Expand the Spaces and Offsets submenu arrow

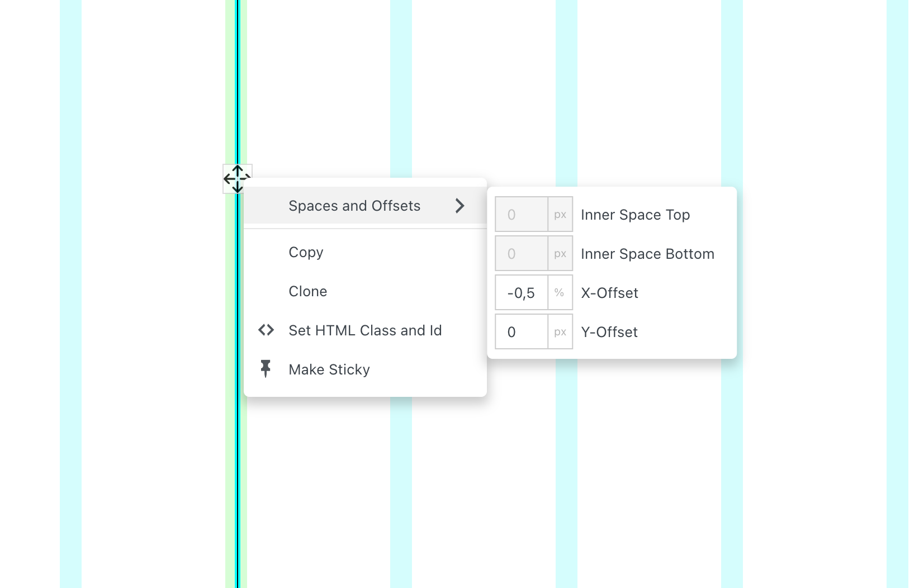459,206
